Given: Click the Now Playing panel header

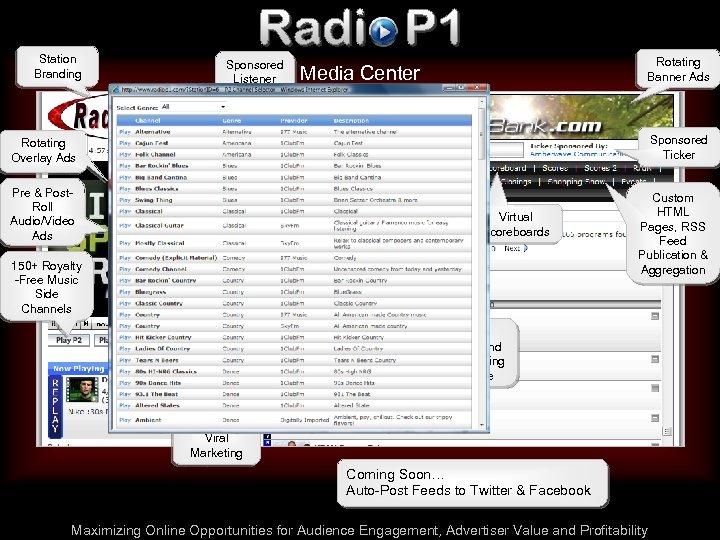Looking at the screenshot, I should pyautogui.click(x=79, y=368).
